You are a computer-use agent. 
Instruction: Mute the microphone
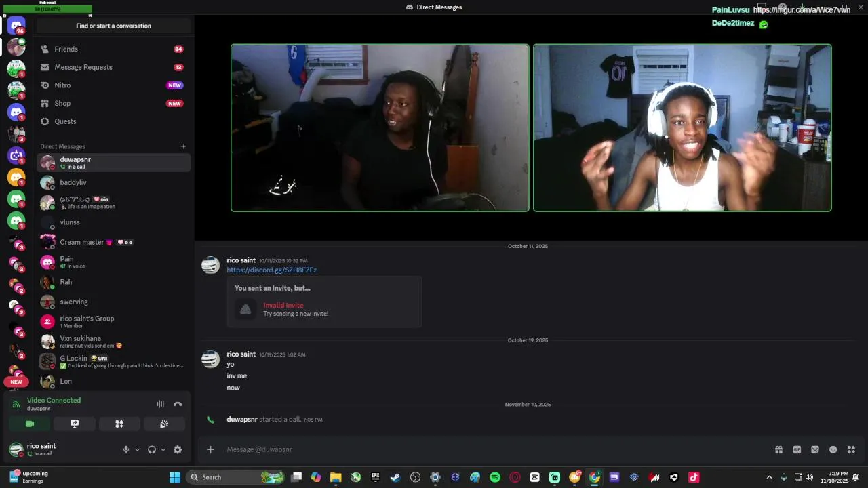click(x=125, y=449)
